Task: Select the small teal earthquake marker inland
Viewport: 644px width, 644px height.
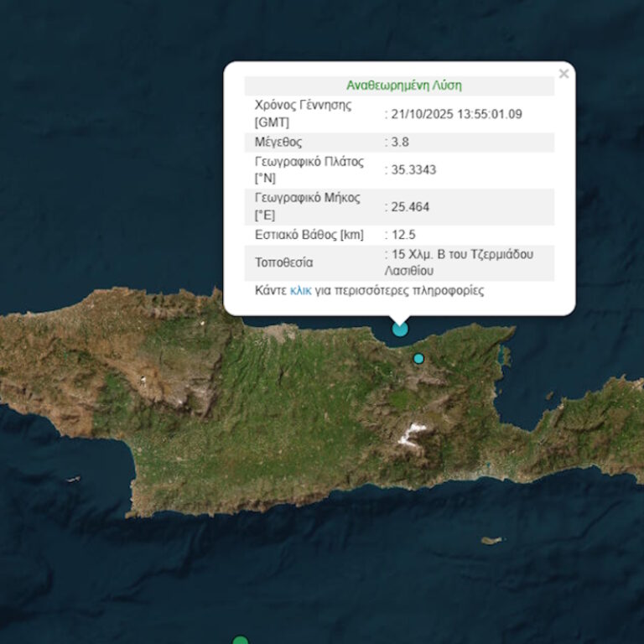Action: 418,359
